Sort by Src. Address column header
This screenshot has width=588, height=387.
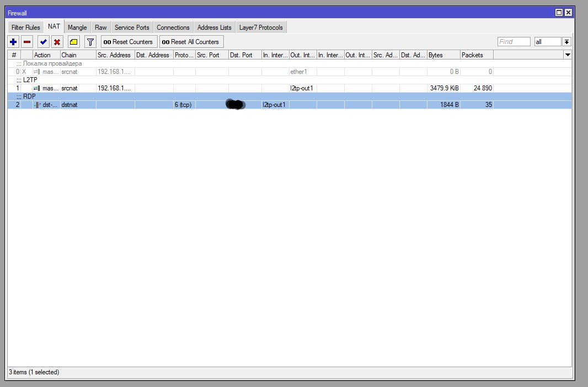pos(115,55)
